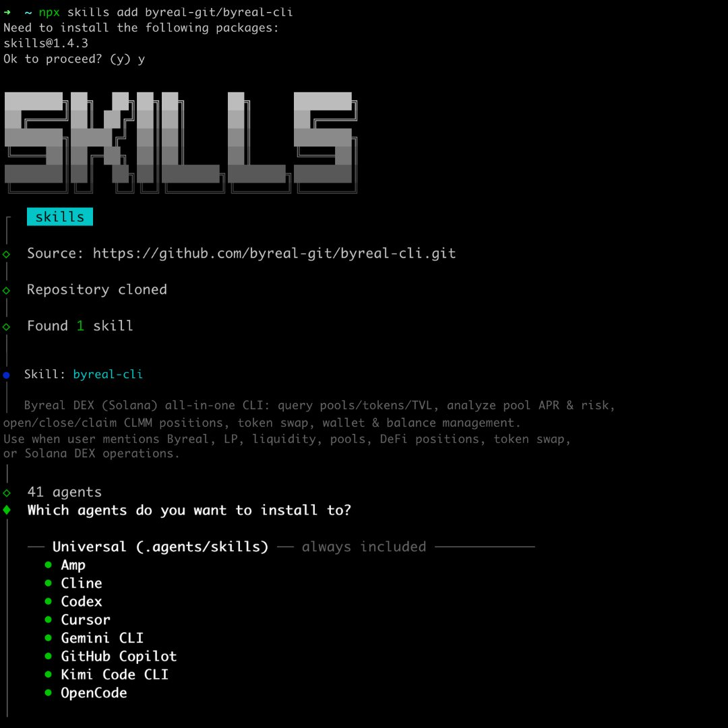Click the 41 agents summary line

click(x=64, y=492)
